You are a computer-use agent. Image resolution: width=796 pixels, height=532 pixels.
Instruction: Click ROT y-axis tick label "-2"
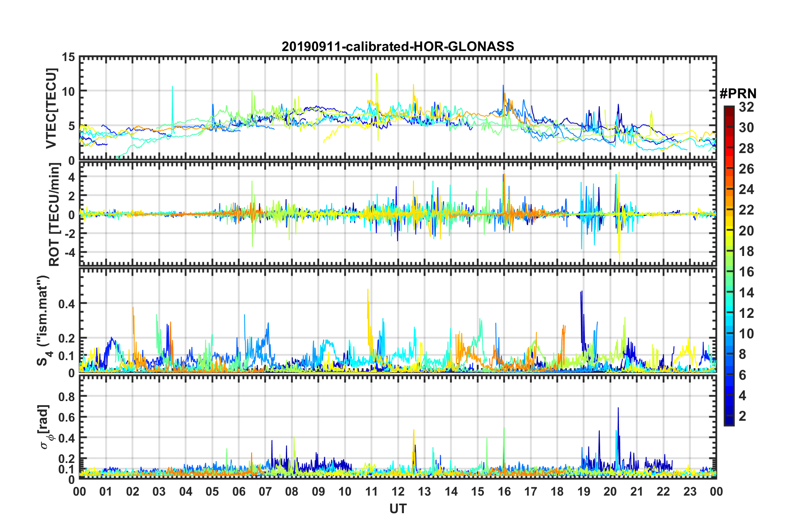click(x=69, y=234)
